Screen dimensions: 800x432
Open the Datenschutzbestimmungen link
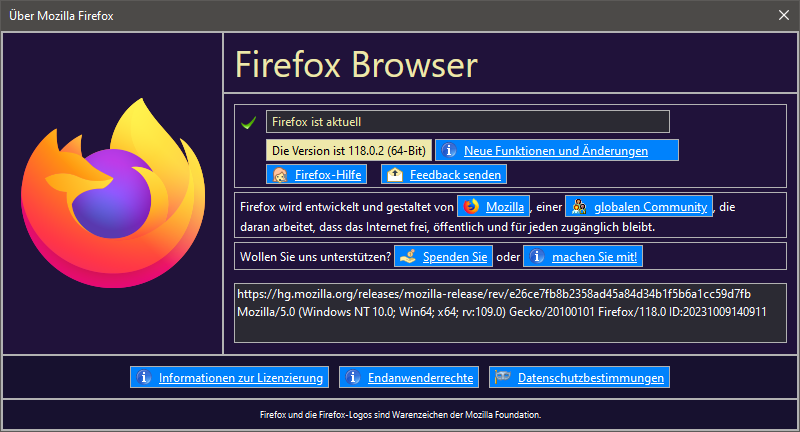[591, 377]
